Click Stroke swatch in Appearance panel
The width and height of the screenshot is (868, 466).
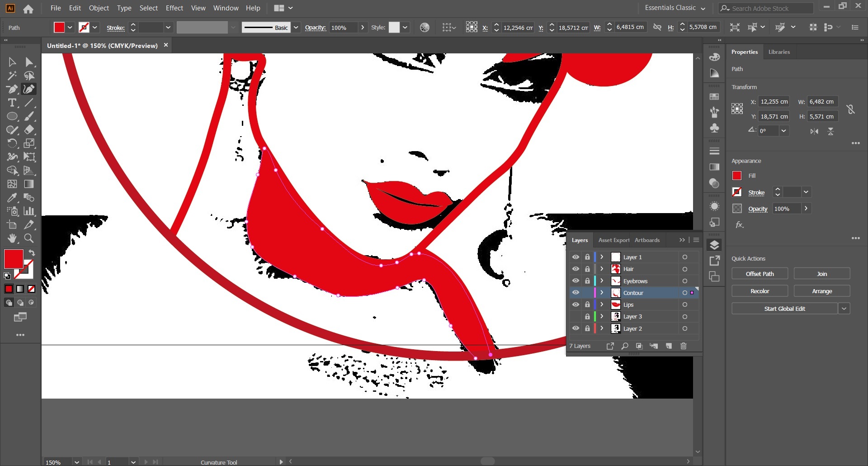click(x=737, y=192)
